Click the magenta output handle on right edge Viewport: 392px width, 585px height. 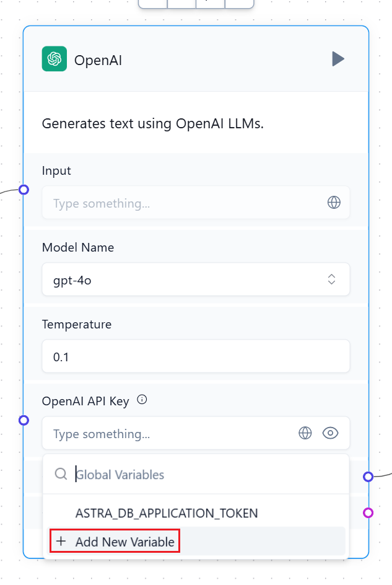[368, 513]
